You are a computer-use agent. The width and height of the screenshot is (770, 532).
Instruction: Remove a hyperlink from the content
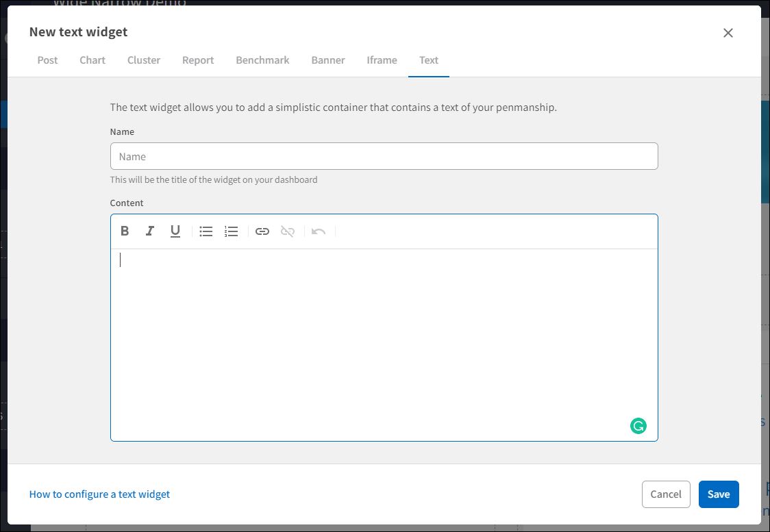click(x=287, y=231)
